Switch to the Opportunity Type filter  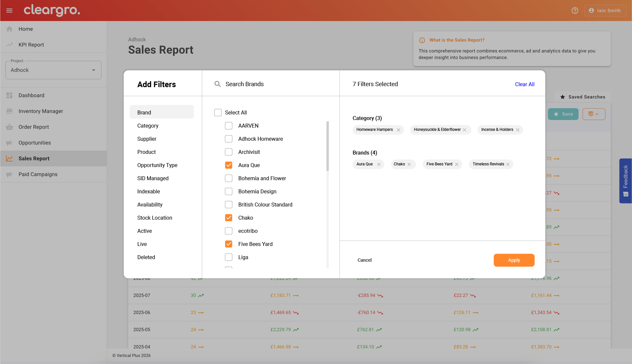point(157,165)
